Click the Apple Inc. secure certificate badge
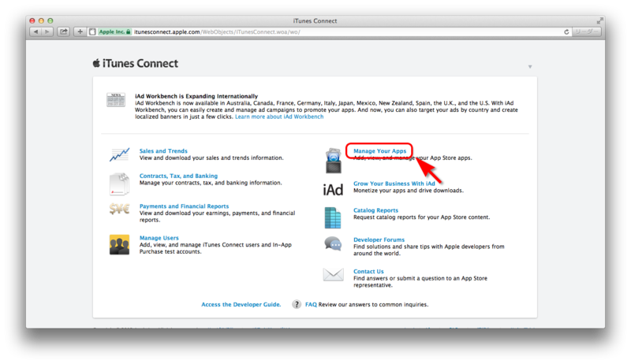 [114, 32]
